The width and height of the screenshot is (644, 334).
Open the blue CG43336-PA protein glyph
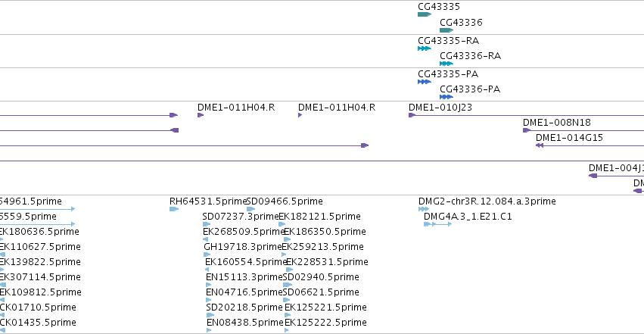click(446, 97)
